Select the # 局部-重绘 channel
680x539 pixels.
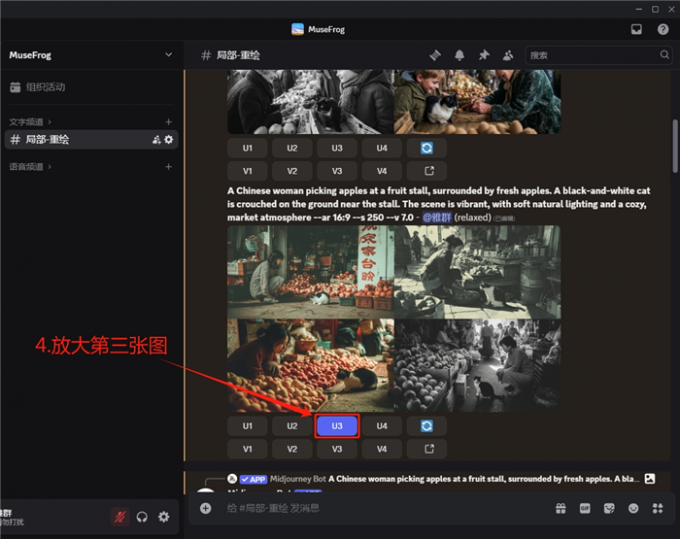[x=91, y=140]
